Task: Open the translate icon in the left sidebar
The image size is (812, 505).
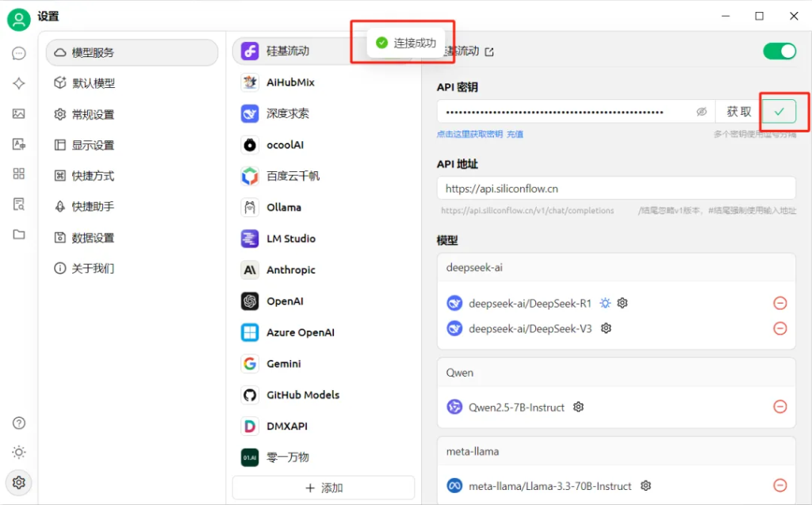Action: point(18,143)
